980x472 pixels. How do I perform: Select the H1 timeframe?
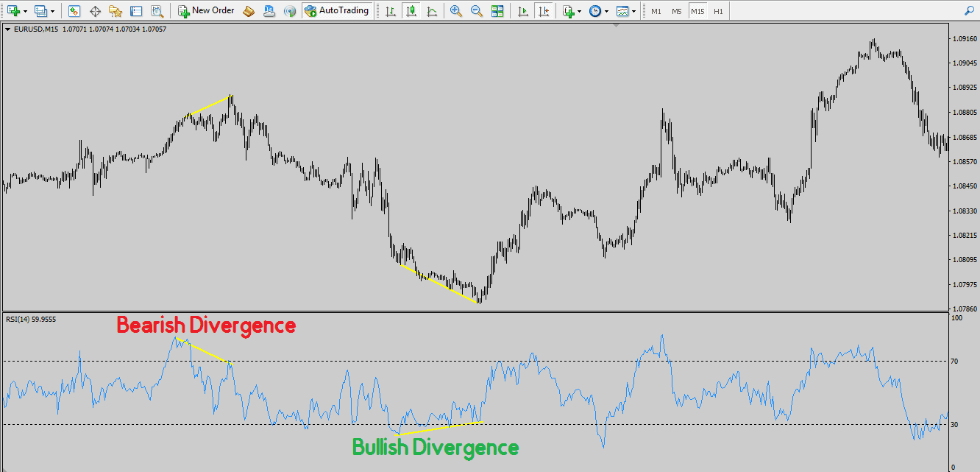717,10
